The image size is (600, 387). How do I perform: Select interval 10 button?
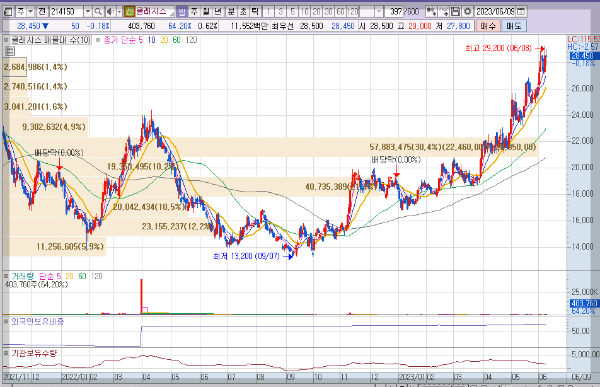point(305,12)
